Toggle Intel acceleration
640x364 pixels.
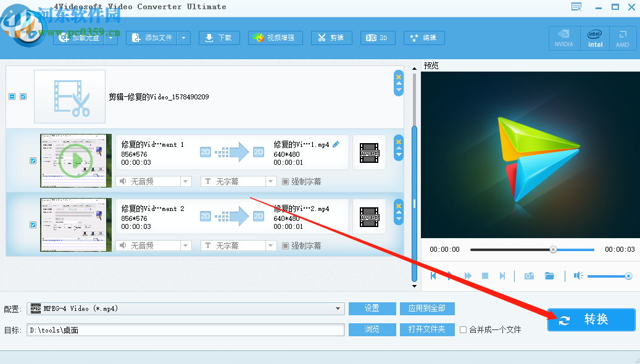click(x=595, y=38)
